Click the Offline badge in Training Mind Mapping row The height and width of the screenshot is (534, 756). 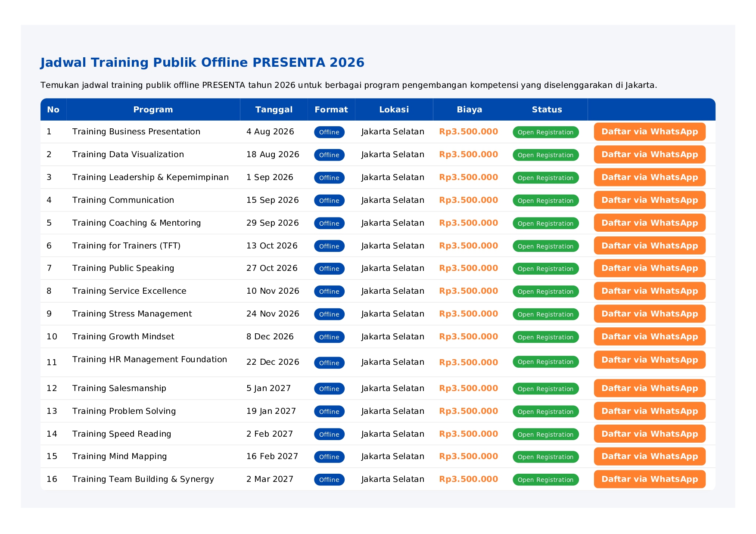coord(329,457)
